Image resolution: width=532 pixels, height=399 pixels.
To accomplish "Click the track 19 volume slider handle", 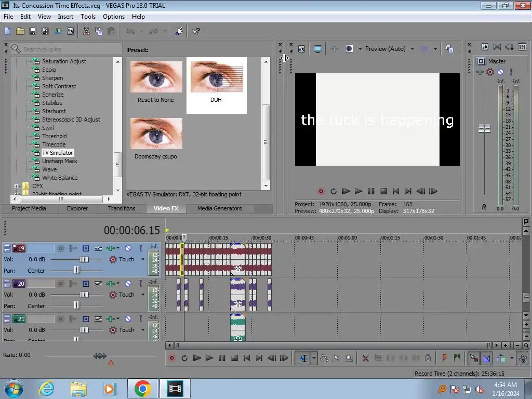I will click(x=84, y=259).
